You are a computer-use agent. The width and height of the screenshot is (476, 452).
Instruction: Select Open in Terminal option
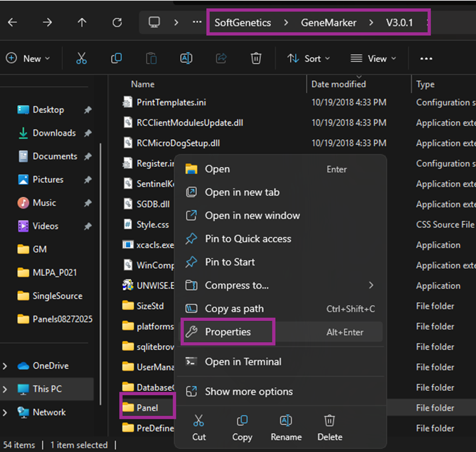(x=243, y=362)
